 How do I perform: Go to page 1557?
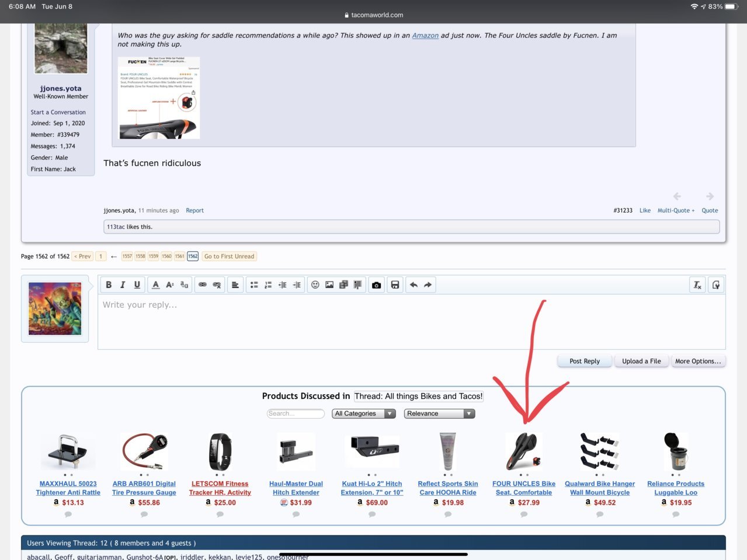coord(127,256)
